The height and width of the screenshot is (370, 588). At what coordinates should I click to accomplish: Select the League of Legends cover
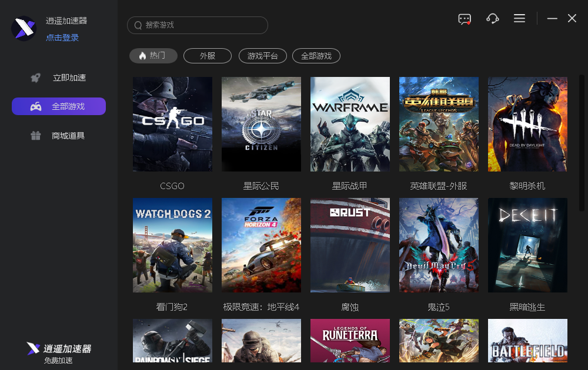pyautogui.click(x=439, y=125)
